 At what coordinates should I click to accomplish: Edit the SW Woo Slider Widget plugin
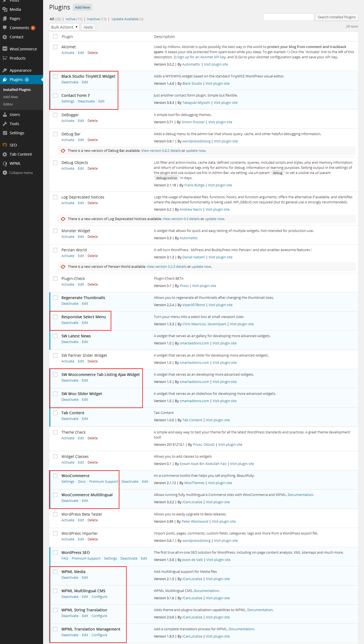click(85, 400)
